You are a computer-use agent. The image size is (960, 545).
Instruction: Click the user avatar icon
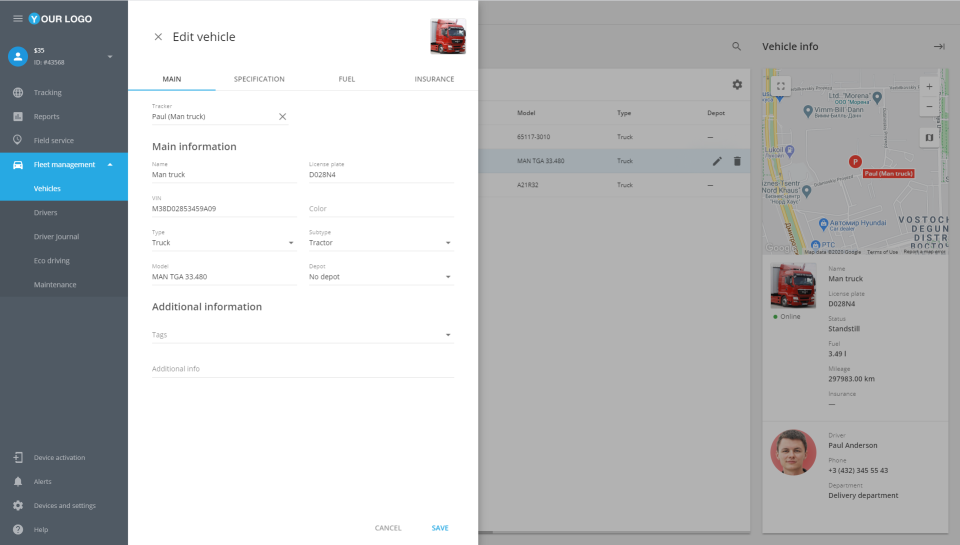(x=18, y=56)
